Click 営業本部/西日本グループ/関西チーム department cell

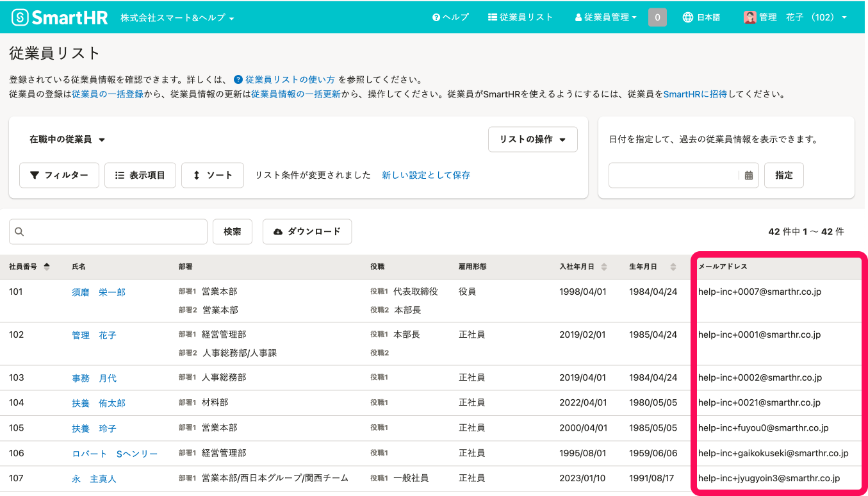pos(275,478)
